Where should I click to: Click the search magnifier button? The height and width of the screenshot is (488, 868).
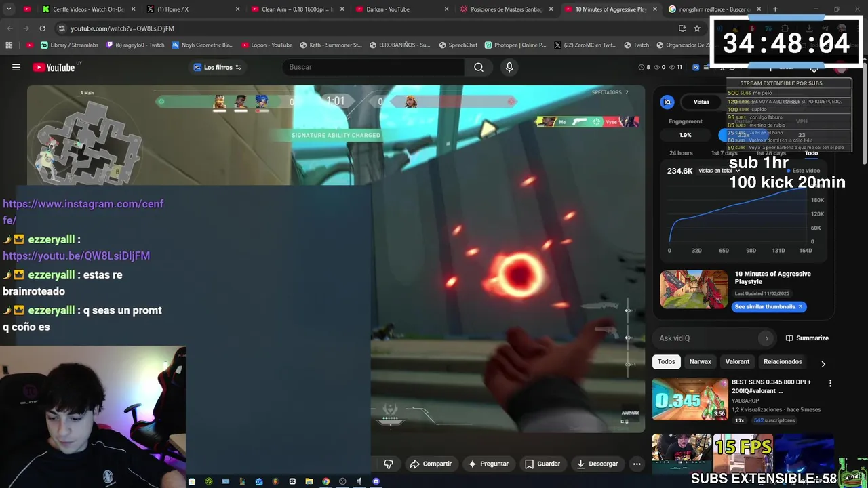click(479, 67)
